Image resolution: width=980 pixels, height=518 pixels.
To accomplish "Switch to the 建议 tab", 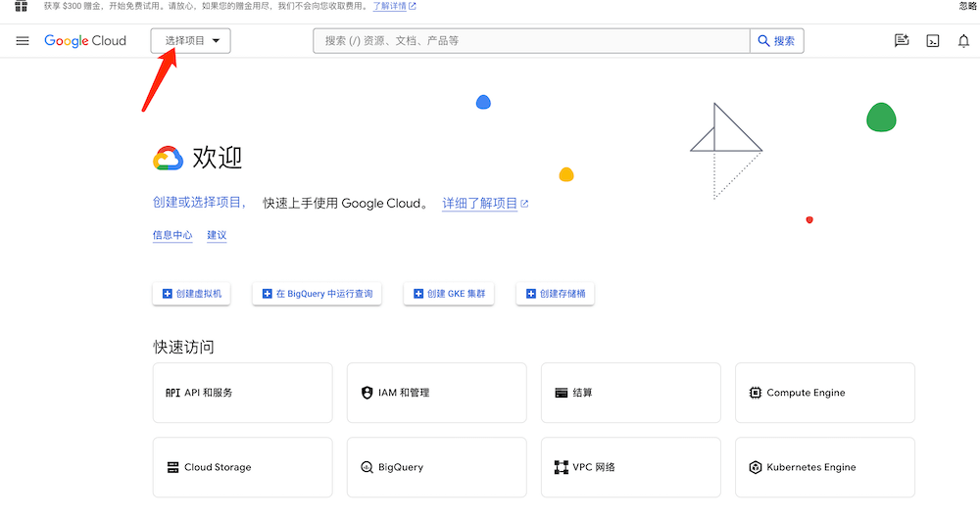I will (217, 235).
